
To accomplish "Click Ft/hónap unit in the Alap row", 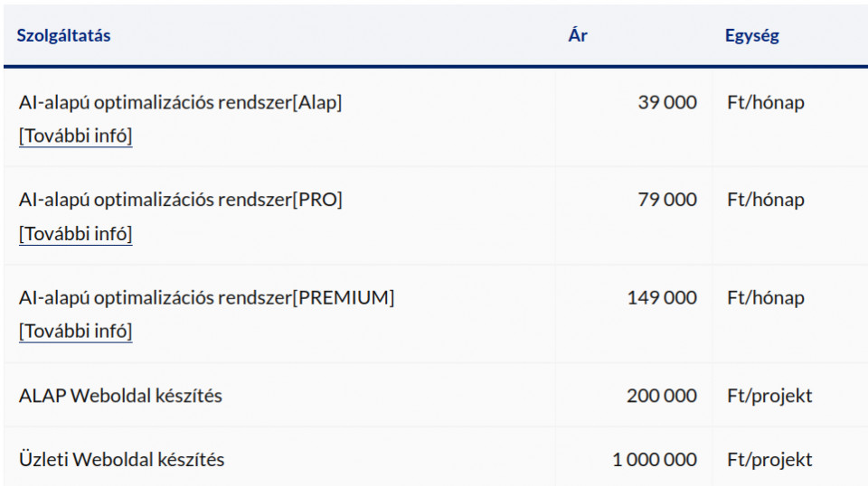I will click(x=766, y=103).
